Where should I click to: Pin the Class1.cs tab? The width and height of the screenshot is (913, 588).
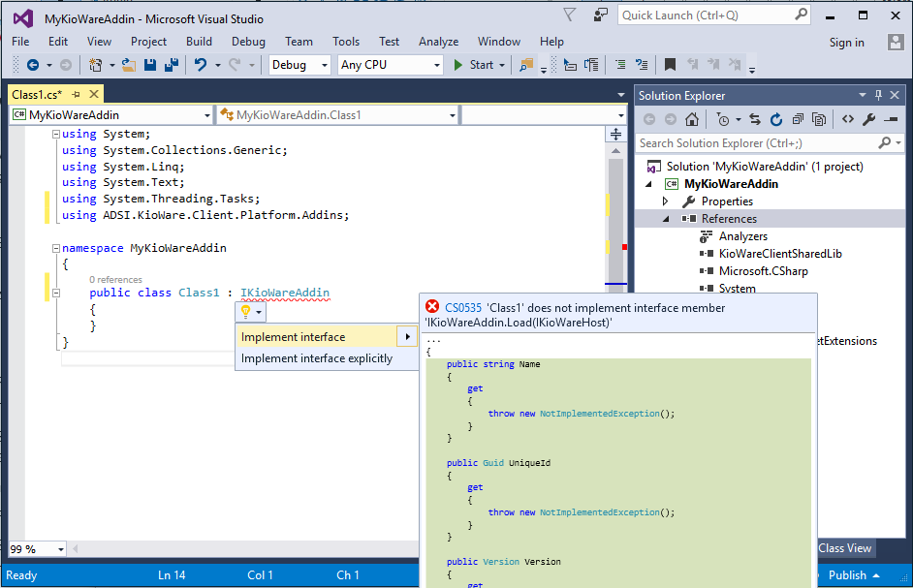click(x=76, y=94)
